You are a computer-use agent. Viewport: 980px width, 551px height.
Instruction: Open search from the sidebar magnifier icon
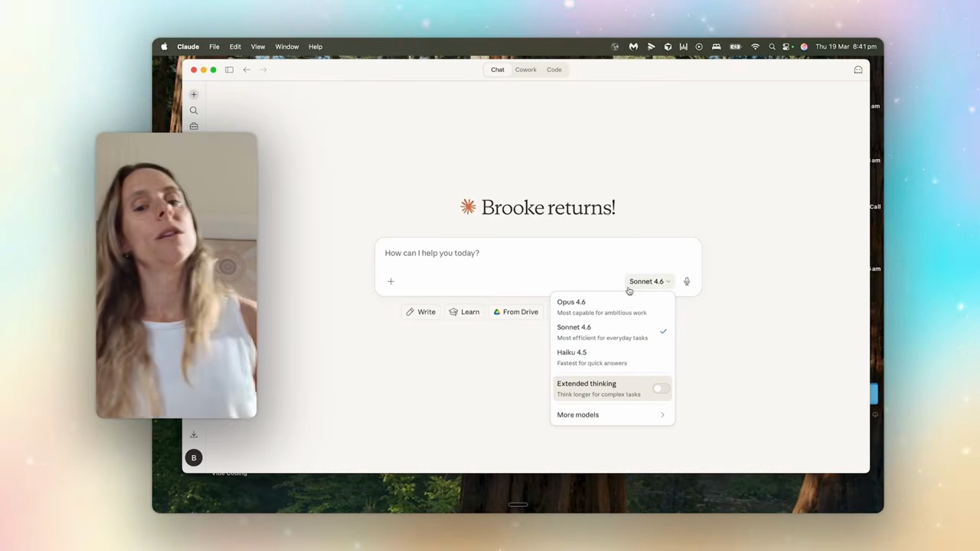(194, 110)
